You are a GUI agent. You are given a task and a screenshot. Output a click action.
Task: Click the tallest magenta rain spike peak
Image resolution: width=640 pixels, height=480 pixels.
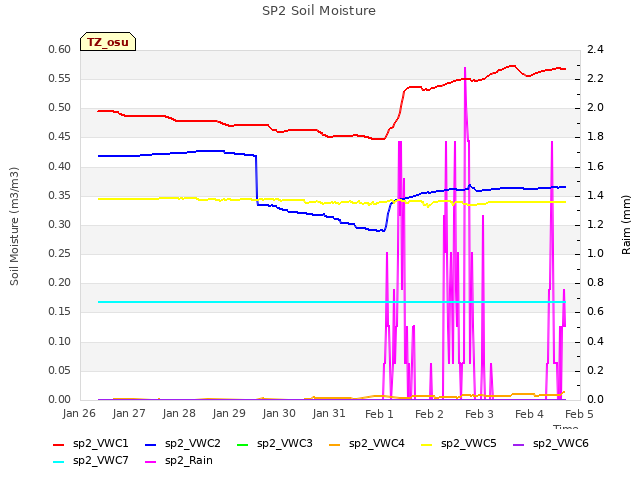(x=465, y=68)
